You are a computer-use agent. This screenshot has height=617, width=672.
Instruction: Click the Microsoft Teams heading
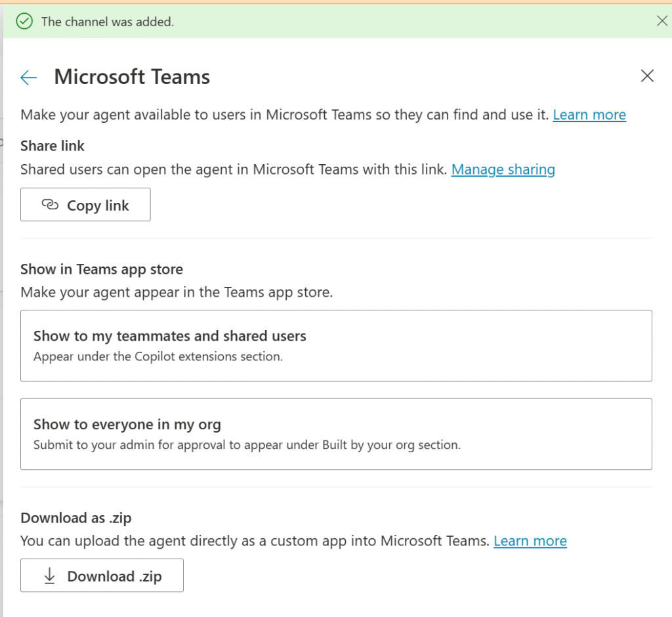132,77
